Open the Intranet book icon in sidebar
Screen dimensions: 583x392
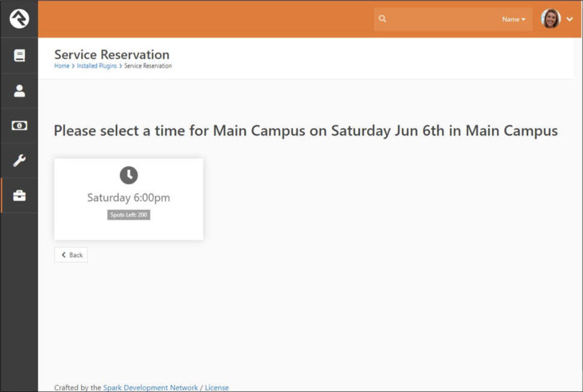[x=19, y=56]
